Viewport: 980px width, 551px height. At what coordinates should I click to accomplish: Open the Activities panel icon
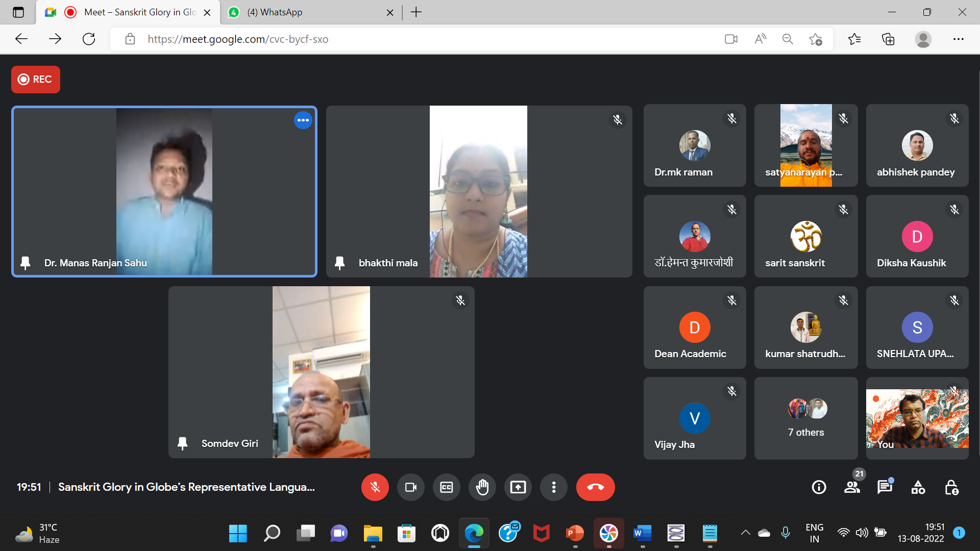point(918,487)
